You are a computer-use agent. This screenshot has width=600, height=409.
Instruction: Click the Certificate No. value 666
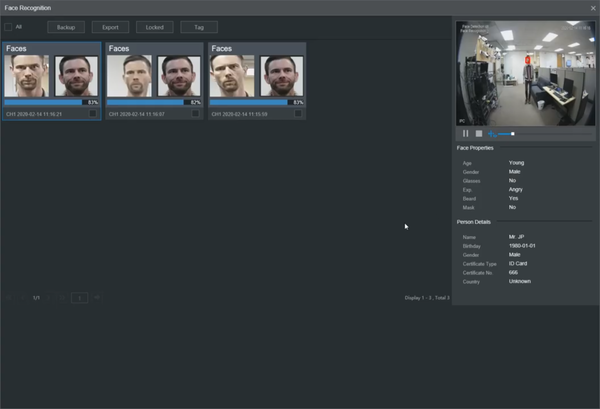pyautogui.click(x=513, y=272)
